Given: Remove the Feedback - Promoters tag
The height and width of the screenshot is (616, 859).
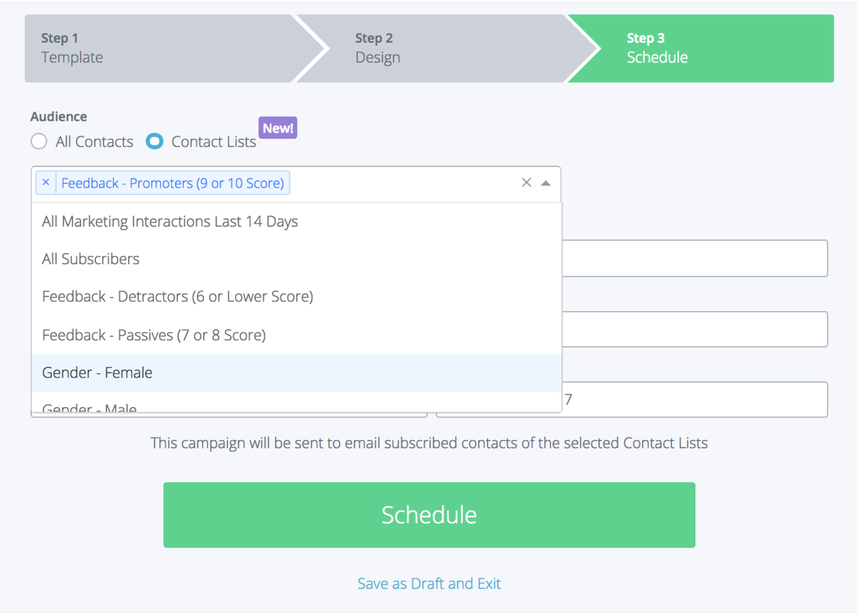Looking at the screenshot, I should click(x=46, y=183).
